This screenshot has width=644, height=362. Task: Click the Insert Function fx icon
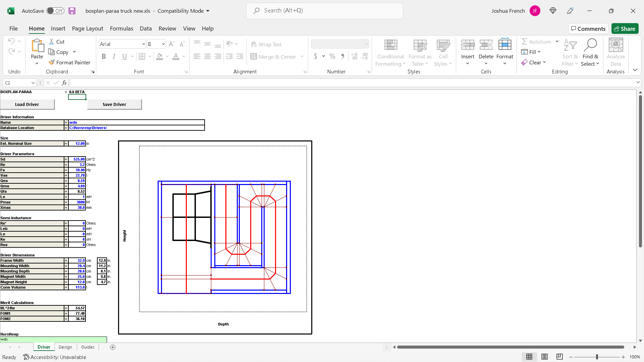[64, 83]
